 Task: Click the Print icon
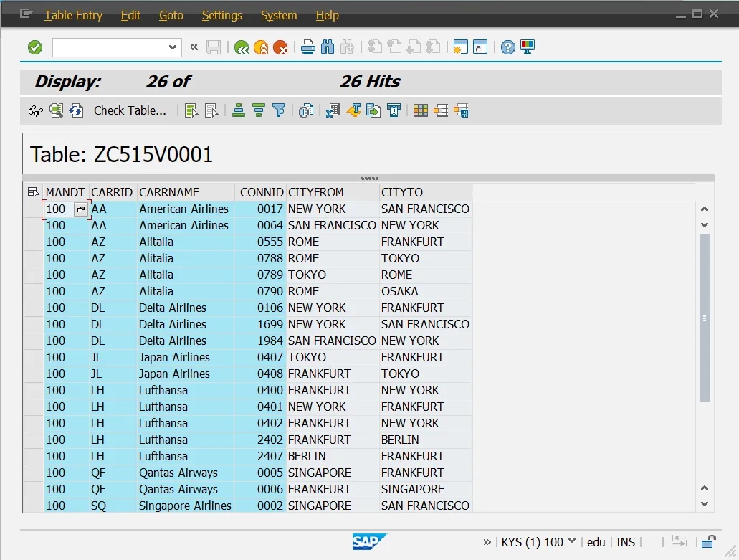coord(307,47)
